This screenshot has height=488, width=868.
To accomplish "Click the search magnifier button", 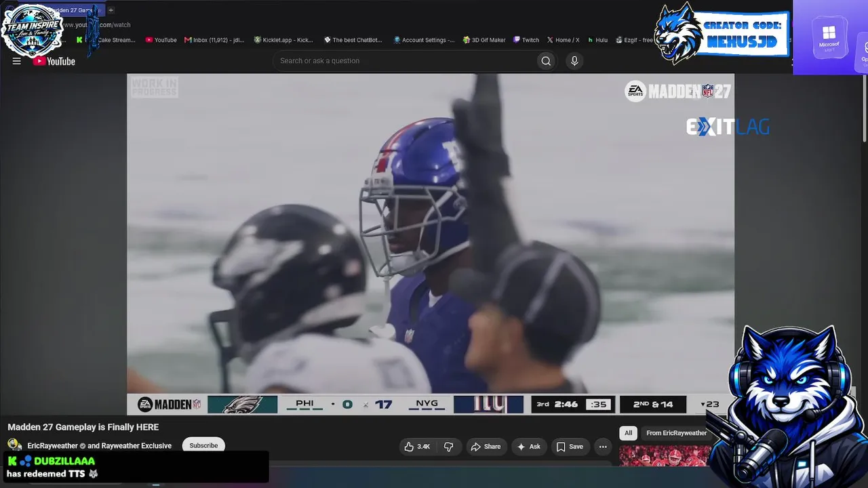I will 546,61.
